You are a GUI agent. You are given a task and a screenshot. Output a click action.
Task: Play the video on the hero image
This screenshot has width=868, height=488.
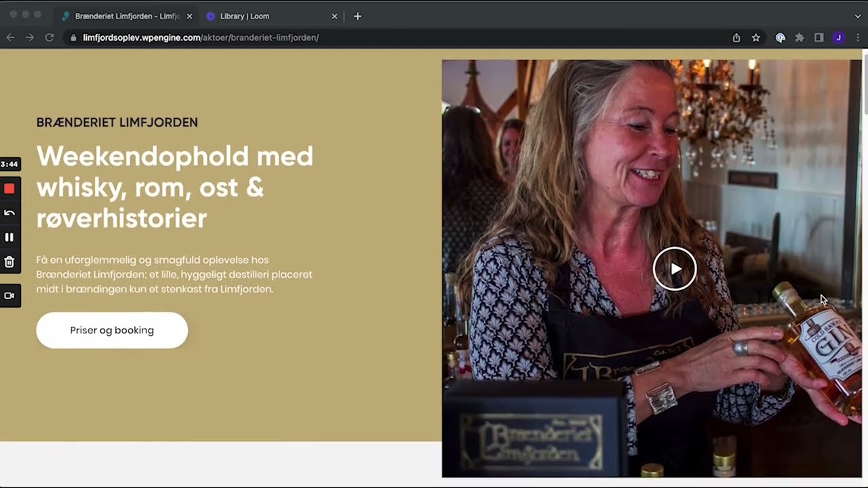pyautogui.click(x=675, y=269)
